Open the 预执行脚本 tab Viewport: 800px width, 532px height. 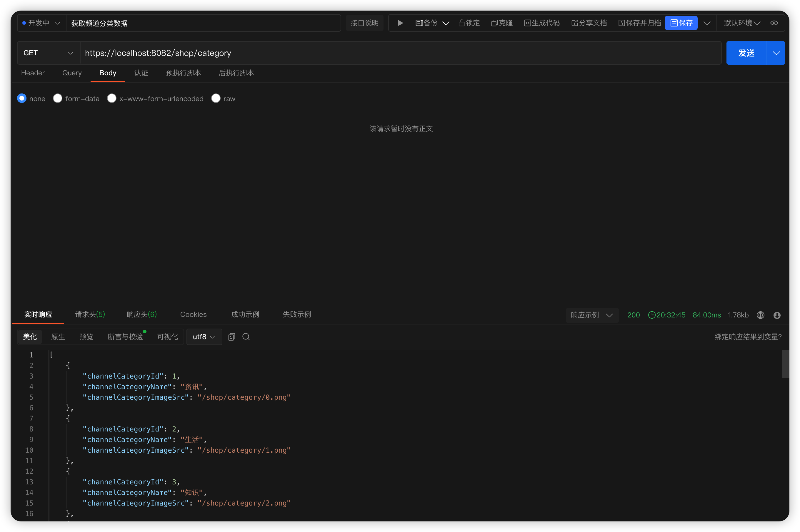click(x=183, y=73)
